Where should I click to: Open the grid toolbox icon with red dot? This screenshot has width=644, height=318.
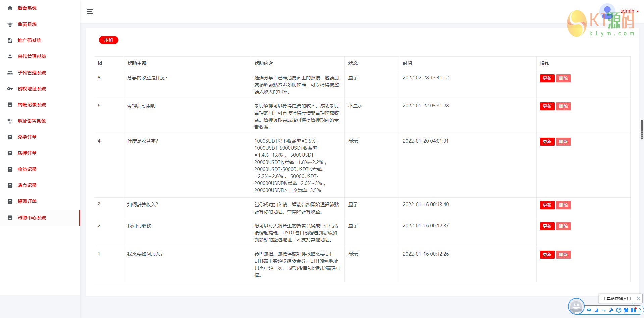click(x=633, y=310)
